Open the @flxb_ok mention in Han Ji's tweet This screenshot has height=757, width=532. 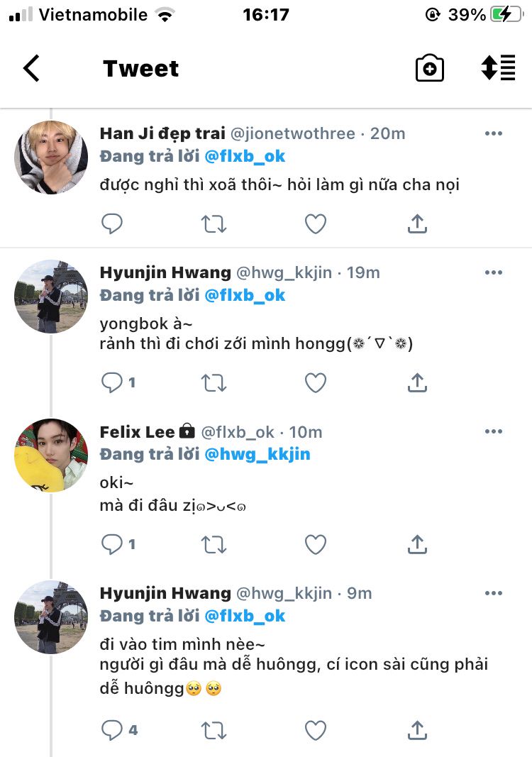(245, 156)
